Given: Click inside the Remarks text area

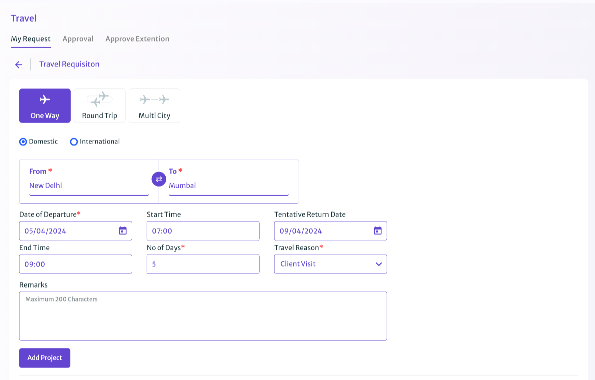Looking at the screenshot, I should tap(203, 316).
